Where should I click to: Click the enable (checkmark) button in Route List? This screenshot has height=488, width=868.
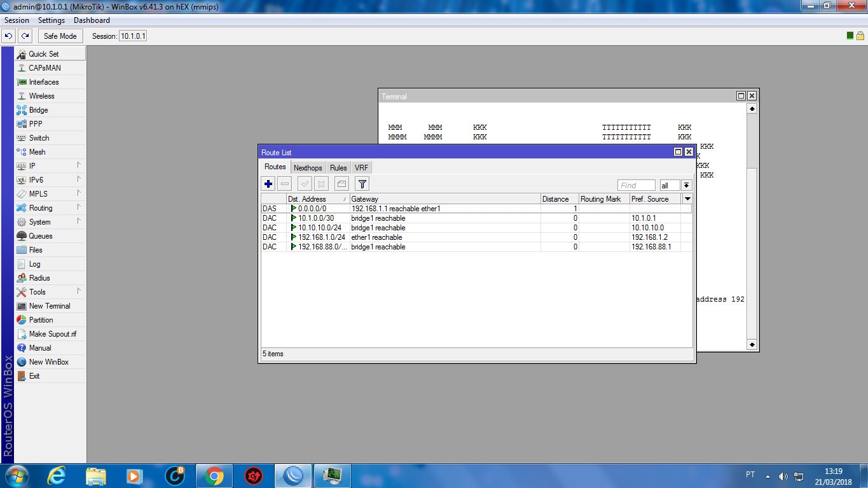305,185
